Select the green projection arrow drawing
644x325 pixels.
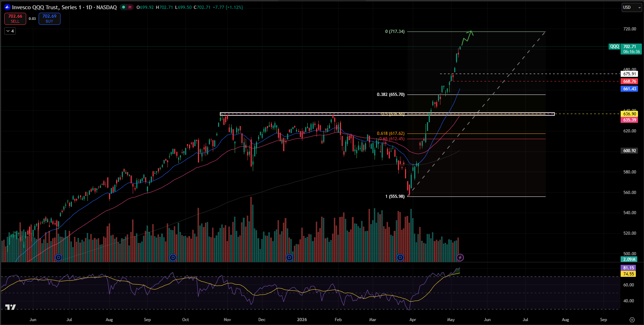tap(467, 38)
